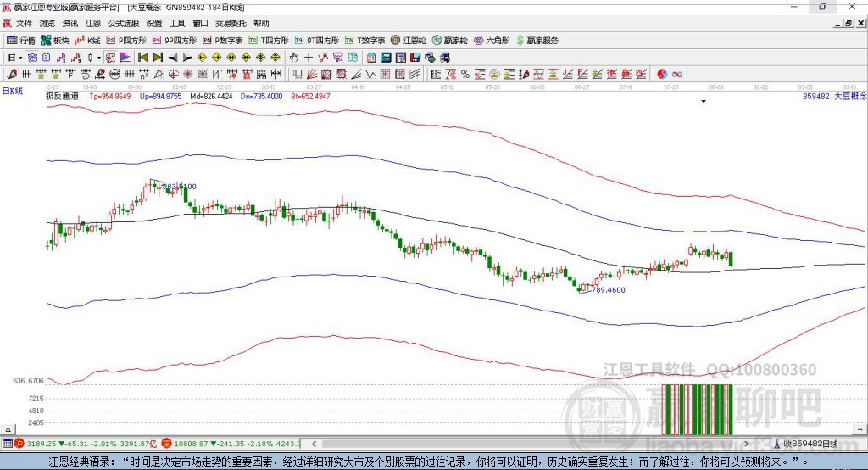868x470 pixels.
Task: Open the 赢家轮 wheel tool
Action: [449, 41]
